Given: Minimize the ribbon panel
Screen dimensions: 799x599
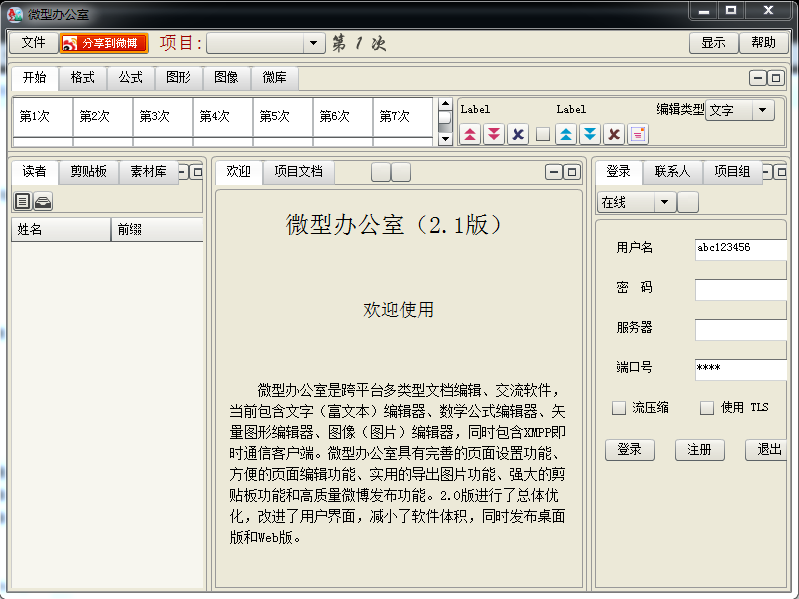Looking at the screenshot, I should (x=758, y=78).
